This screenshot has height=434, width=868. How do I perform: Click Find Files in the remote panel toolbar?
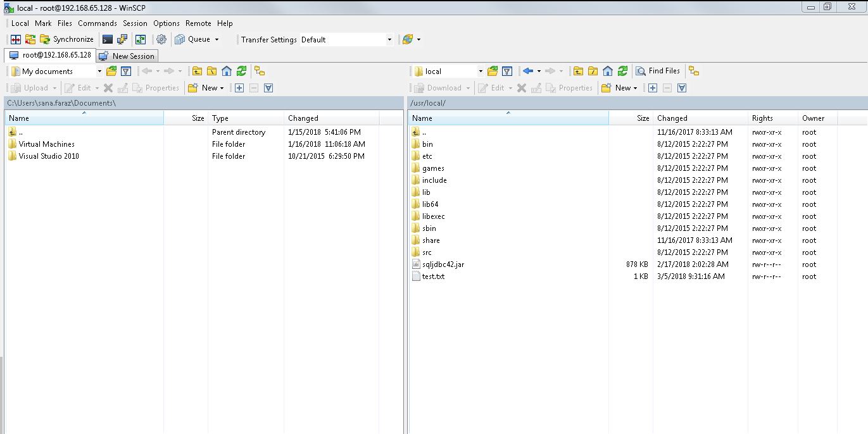click(x=658, y=71)
